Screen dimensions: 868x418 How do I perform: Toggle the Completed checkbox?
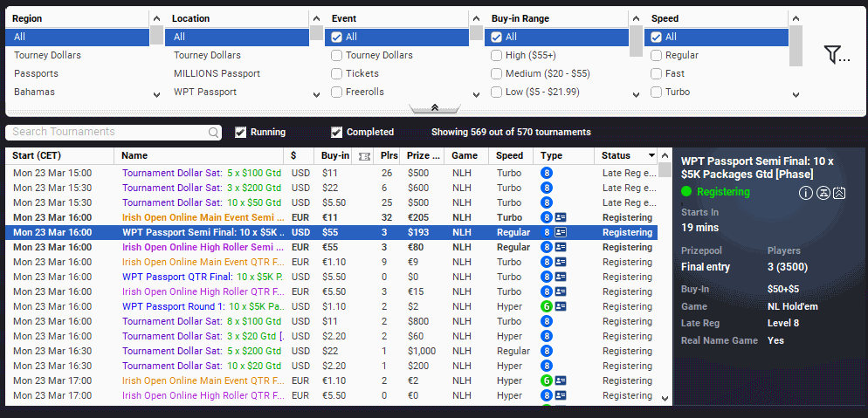coord(336,132)
